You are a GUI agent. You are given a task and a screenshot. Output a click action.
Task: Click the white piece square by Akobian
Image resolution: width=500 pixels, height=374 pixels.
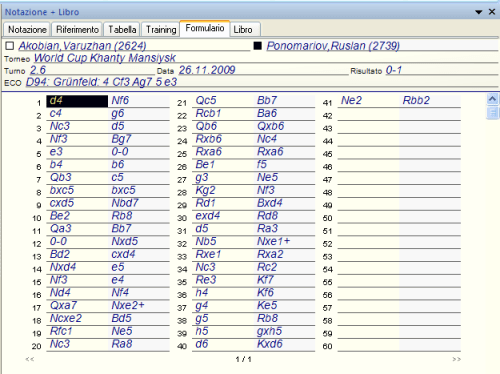click(10, 46)
